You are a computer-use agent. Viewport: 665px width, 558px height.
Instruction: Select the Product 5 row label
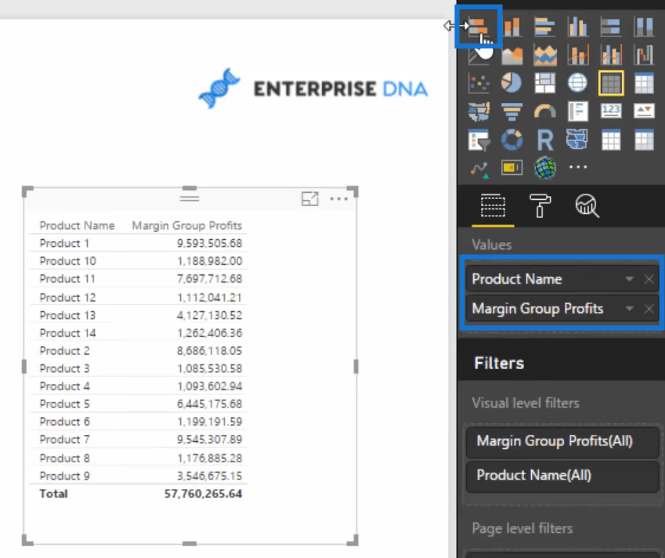(x=64, y=404)
